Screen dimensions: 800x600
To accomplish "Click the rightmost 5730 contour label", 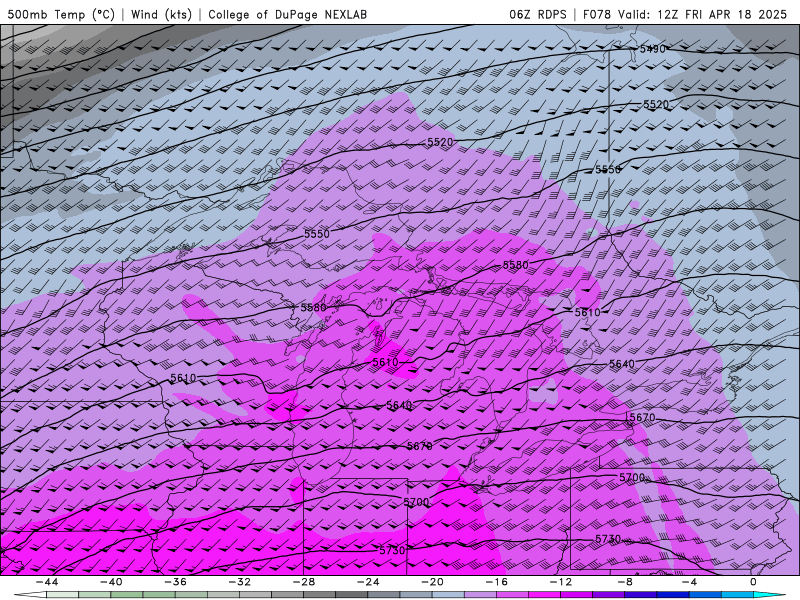I will pos(608,539).
